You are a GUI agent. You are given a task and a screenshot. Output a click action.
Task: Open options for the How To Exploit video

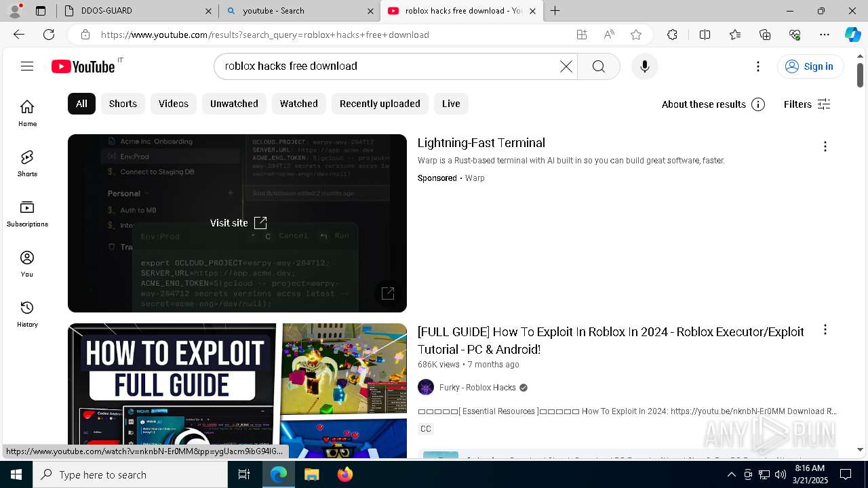tap(825, 329)
